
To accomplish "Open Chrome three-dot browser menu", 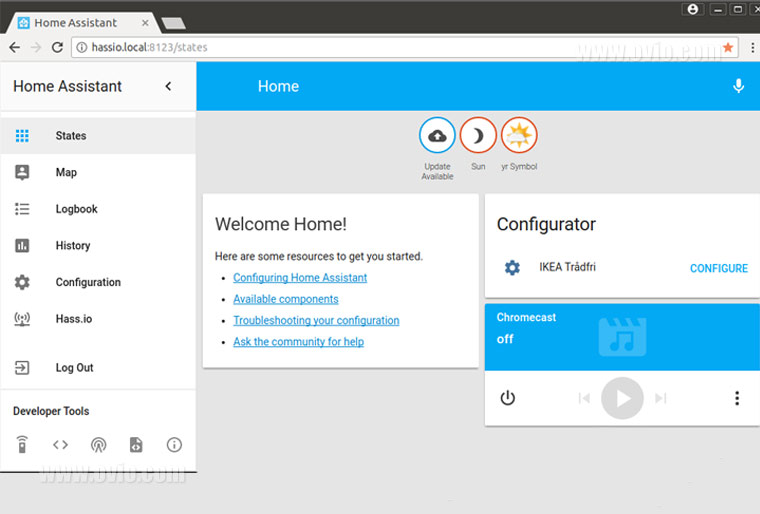I will click(752, 48).
